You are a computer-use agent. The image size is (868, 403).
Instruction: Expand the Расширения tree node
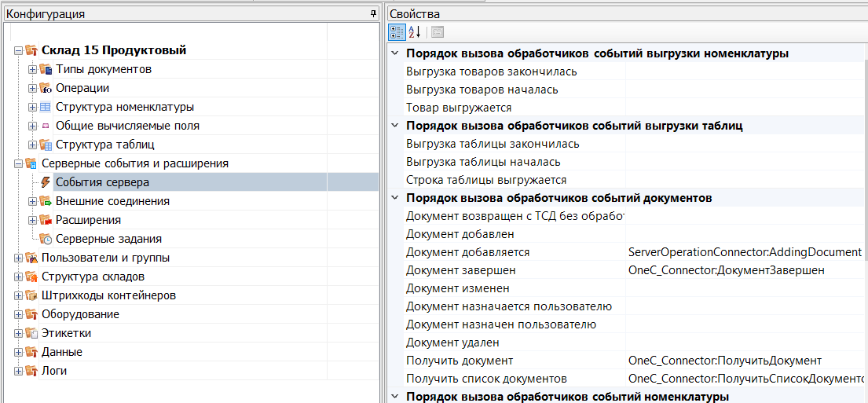[x=33, y=220]
